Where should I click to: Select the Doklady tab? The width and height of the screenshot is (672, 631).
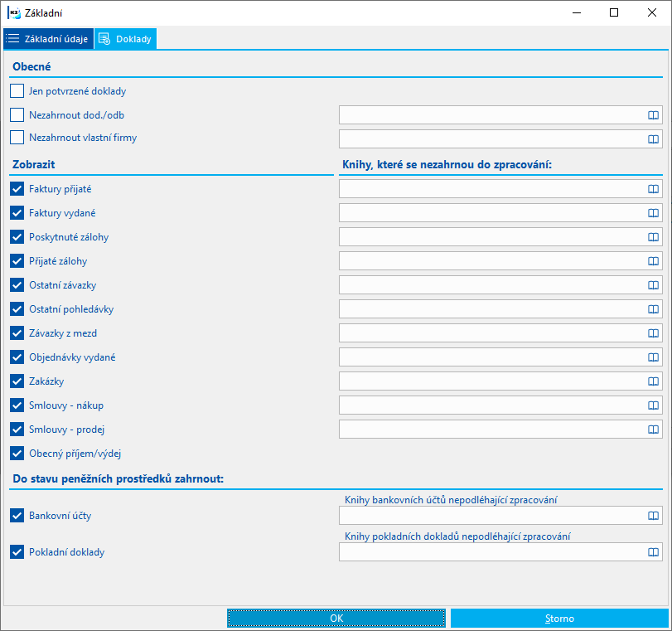click(x=126, y=39)
